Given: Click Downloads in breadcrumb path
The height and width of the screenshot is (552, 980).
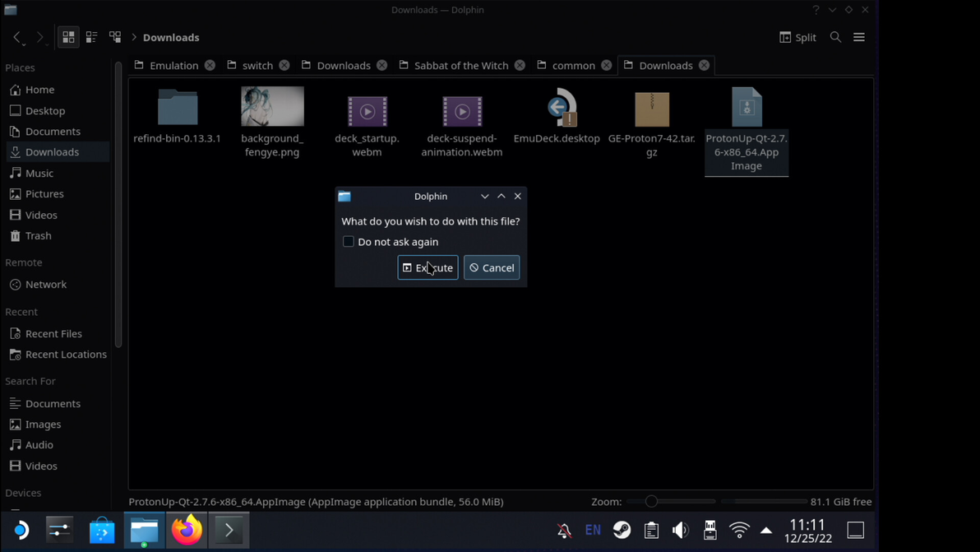Looking at the screenshot, I should tap(171, 38).
